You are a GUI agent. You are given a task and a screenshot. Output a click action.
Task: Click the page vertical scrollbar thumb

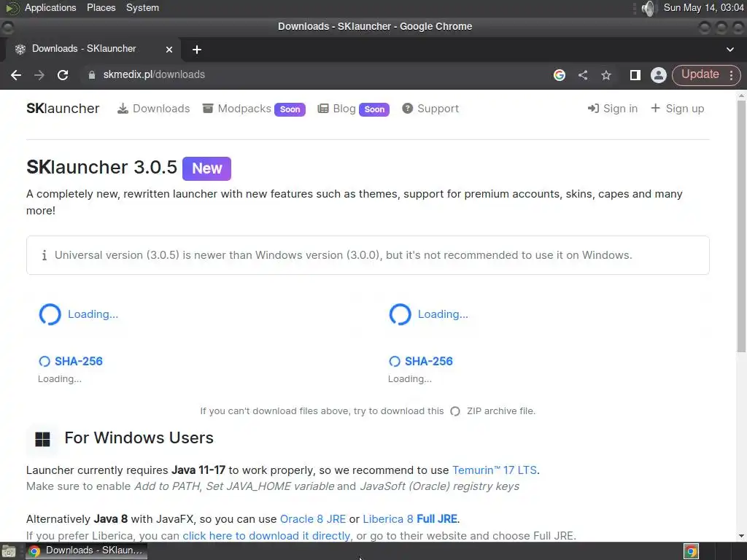tap(741, 226)
